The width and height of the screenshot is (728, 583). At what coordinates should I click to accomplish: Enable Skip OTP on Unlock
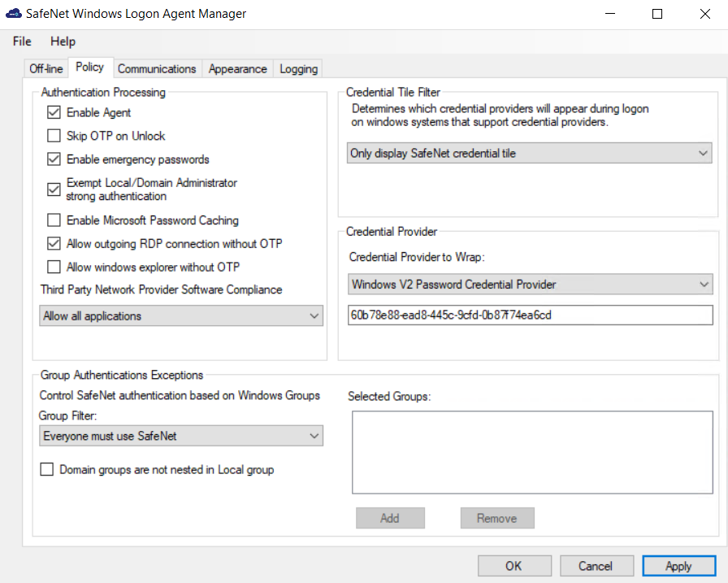click(x=54, y=136)
